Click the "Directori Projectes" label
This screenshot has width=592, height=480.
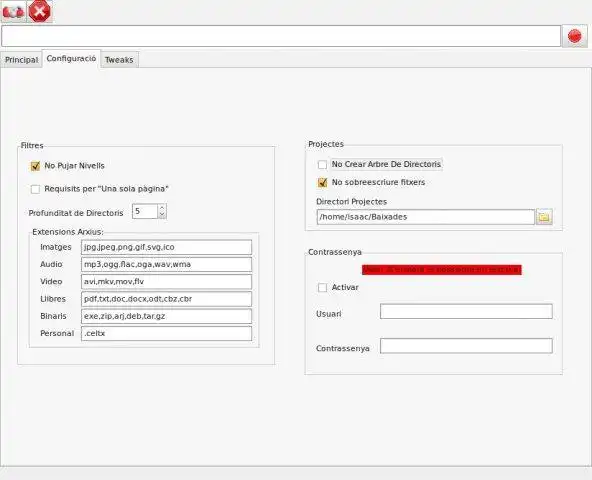352,202
